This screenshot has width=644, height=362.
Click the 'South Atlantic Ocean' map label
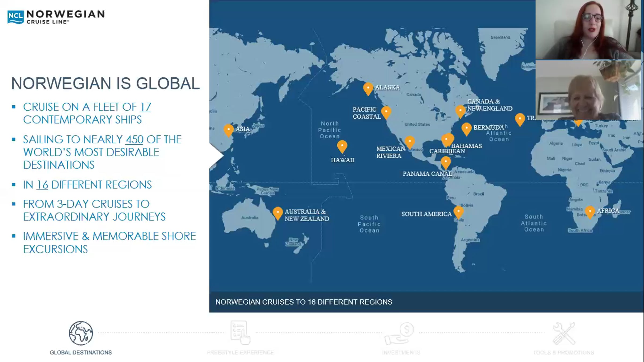(x=534, y=223)
